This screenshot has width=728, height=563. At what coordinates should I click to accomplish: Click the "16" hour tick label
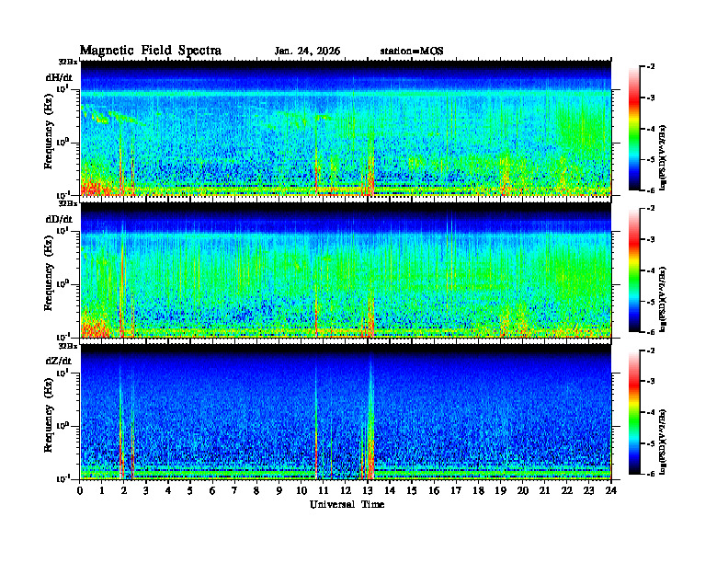(434, 490)
